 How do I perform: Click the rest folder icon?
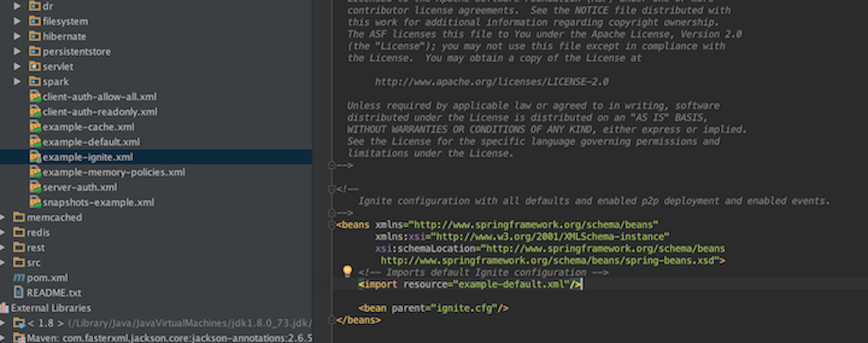point(19,247)
